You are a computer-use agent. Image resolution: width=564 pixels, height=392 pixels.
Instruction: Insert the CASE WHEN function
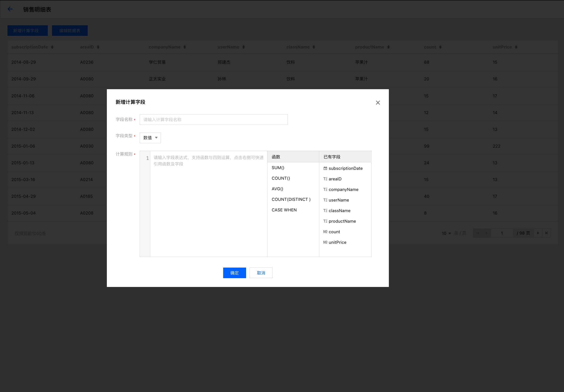(284, 210)
